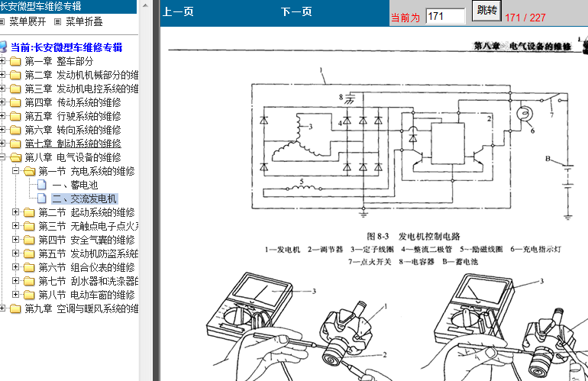Screen dimensions: 588x381
Task: Click the sidebar scrollbar up arrow
Action: [146, 5]
